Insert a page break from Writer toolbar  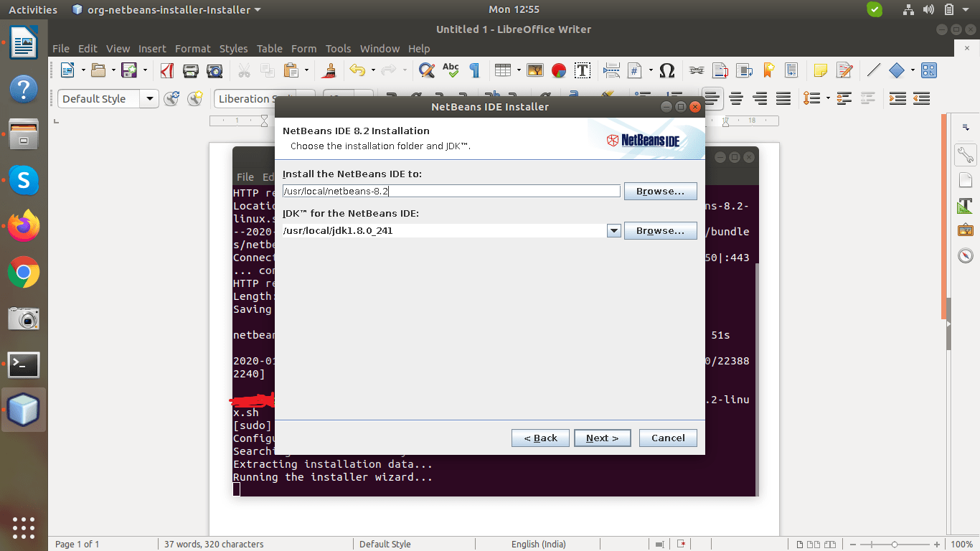(x=612, y=70)
